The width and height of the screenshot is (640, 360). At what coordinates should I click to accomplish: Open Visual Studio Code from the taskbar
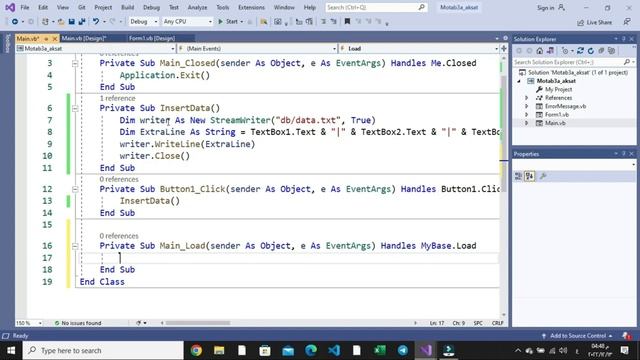click(x=334, y=351)
